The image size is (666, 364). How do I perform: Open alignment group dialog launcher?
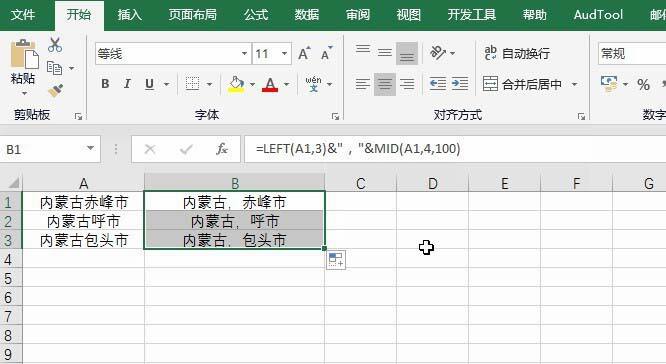pyautogui.click(x=581, y=116)
